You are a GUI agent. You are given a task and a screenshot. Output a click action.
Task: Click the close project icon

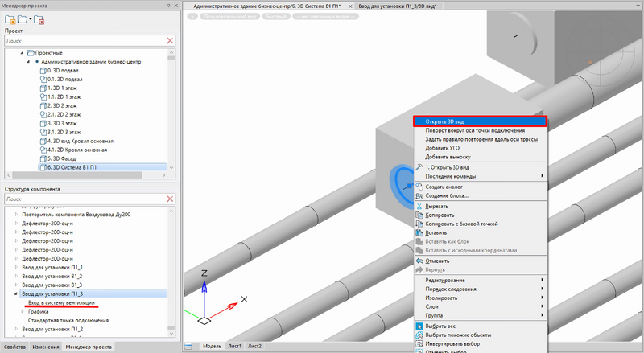[39, 20]
